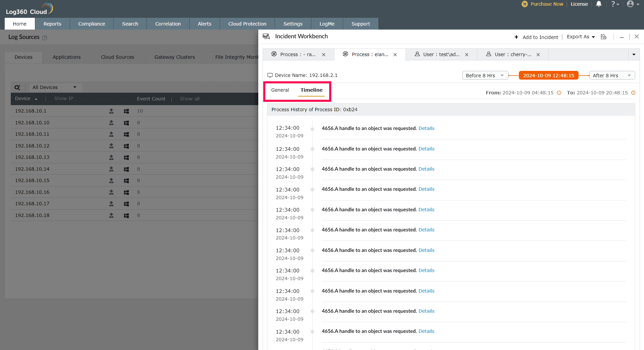Screen dimensions: 644x350
Task: Close the 'User : test\ad...' tab
Action: 467,54
